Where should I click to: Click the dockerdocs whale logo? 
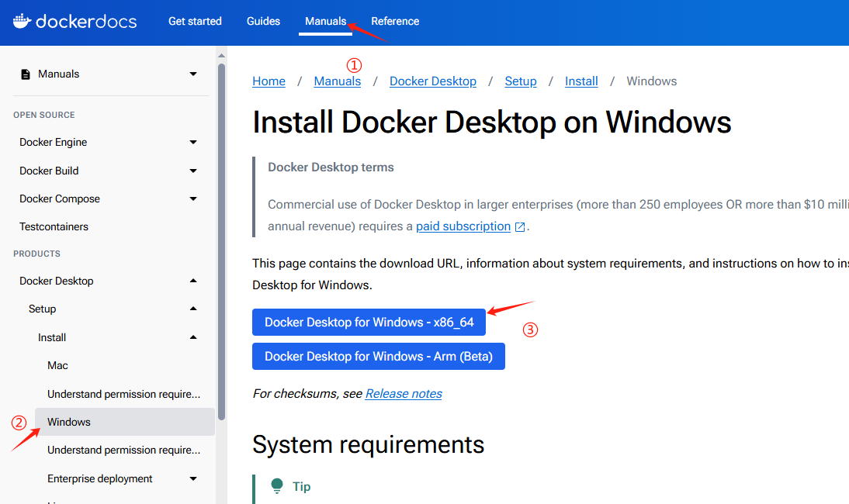(x=22, y=21)
